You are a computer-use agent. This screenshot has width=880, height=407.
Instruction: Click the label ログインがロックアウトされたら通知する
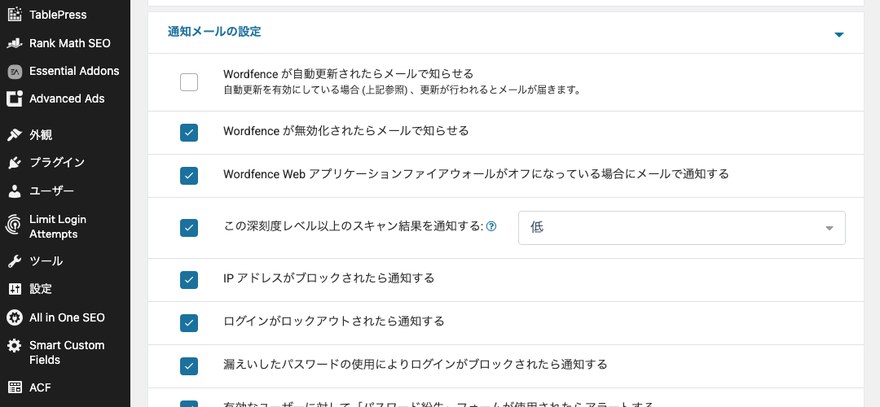[x=333, y=321]
